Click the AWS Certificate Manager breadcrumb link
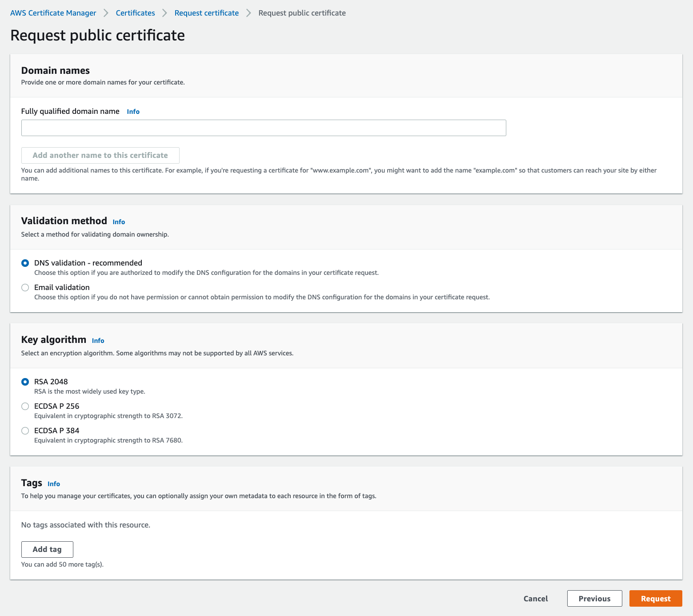 tap(53, 13)
